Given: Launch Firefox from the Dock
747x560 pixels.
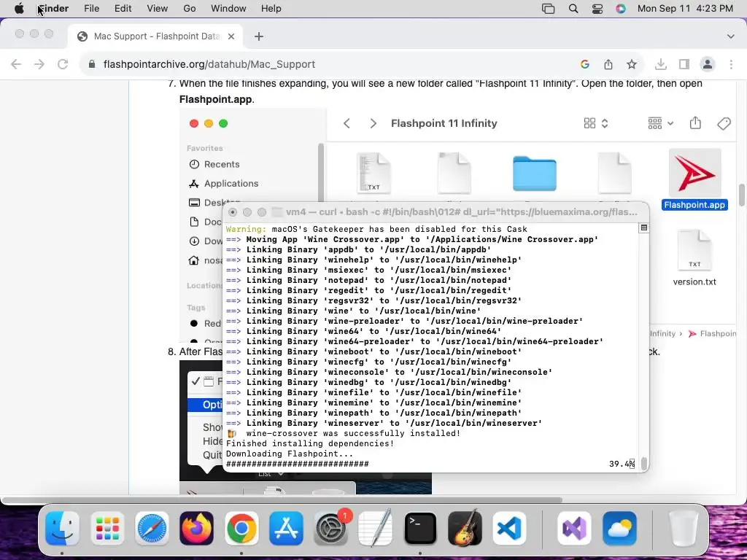Looking at the screenshot, I should point(197,529).
